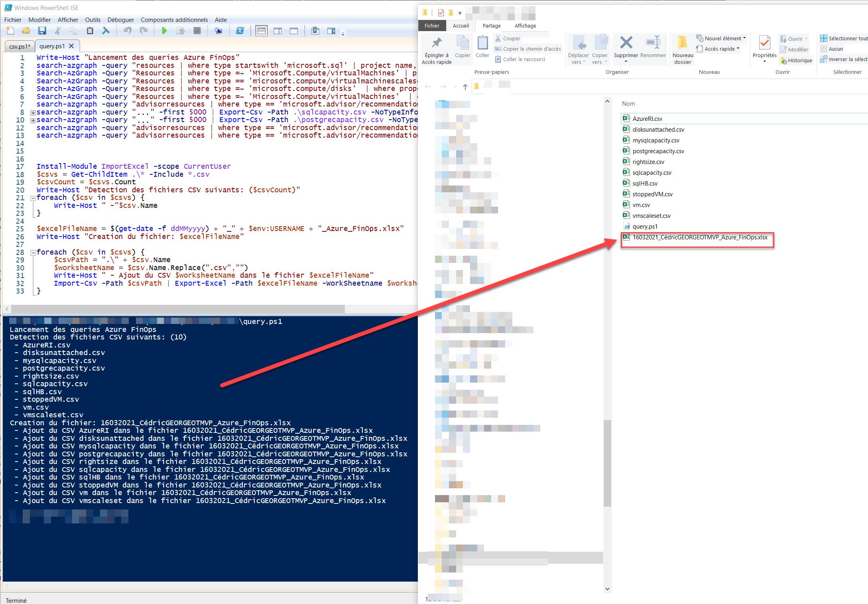This screenshot has width=868, height=604.
Task: Open the Fichier menu in PowerShell ISE
Action: 13,20
